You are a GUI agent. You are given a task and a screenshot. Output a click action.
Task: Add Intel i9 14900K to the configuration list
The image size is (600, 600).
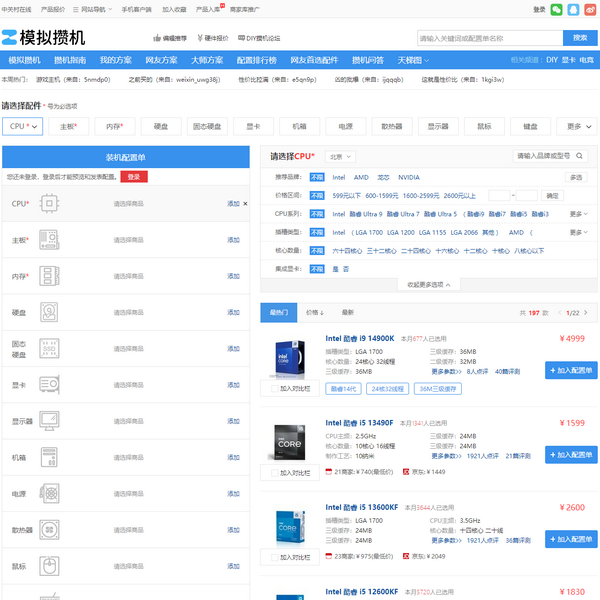click(x=571, y=370)
